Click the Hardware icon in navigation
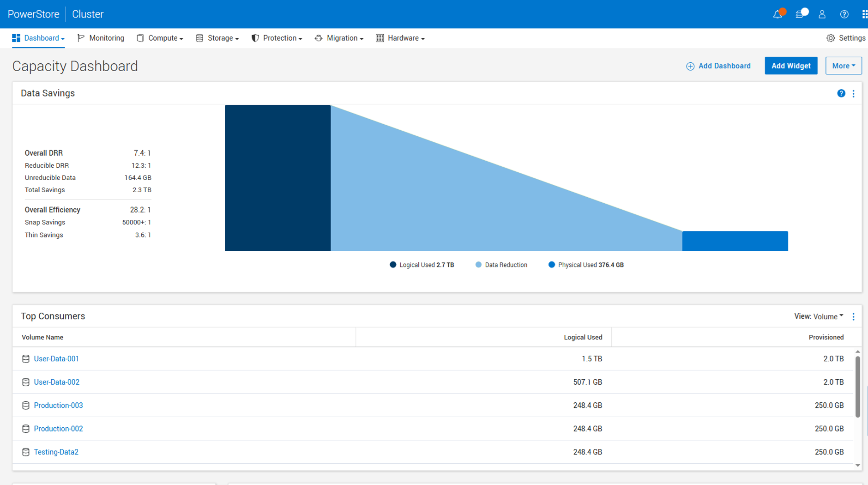Screen dimensions: 868x485 coord(380,38)
